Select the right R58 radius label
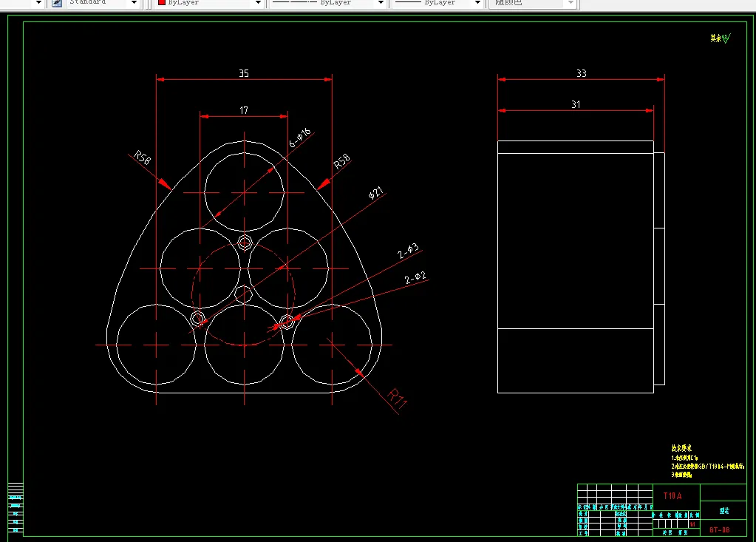 click(342, 161)
